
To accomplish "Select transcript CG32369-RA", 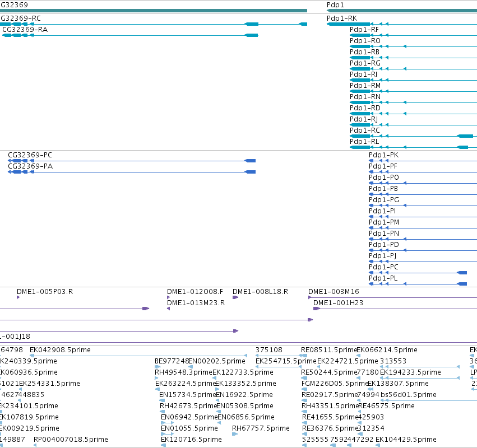I will click(x=25, y=30).
